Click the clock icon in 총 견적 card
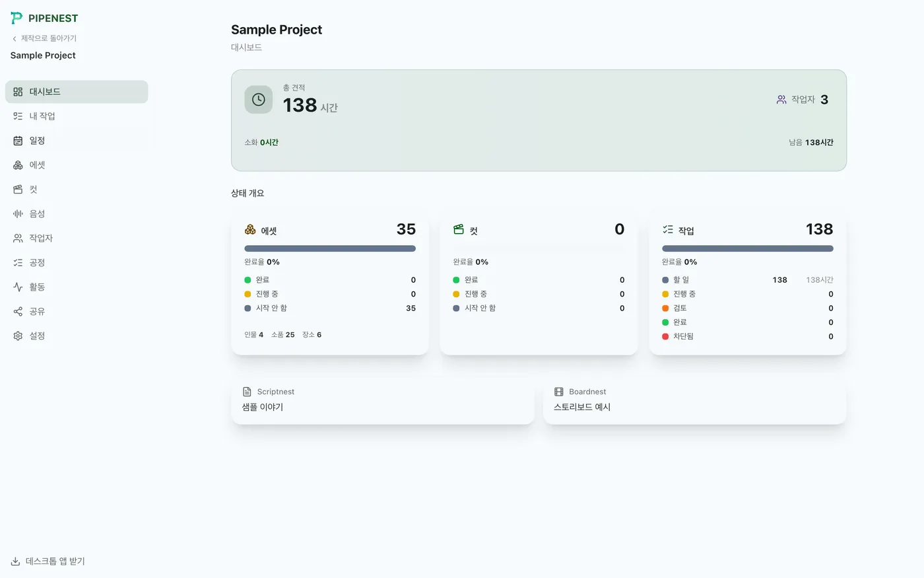924x578 pixels. 259,100
